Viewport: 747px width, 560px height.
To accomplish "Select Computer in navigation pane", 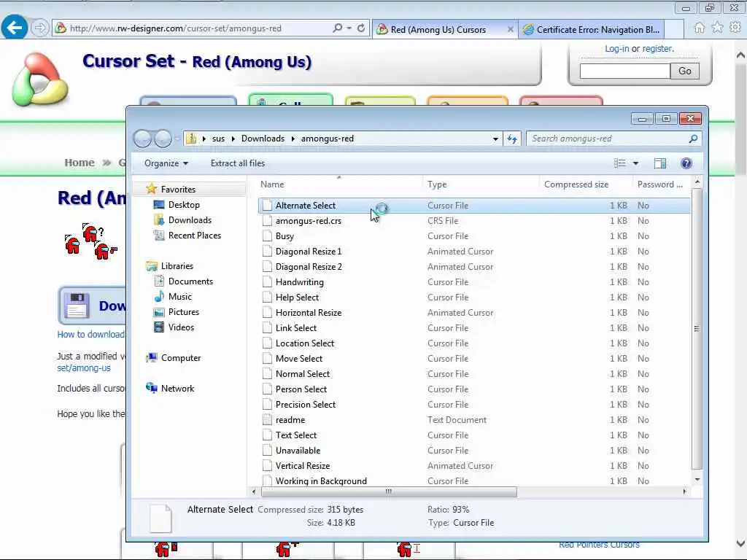I will (x=181, y=358).
